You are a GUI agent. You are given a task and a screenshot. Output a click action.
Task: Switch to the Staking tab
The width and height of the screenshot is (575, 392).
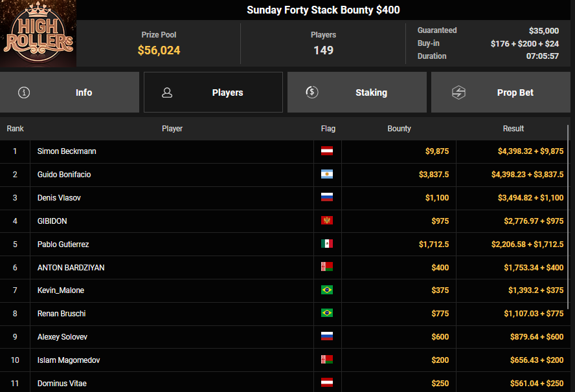(357, 93)
